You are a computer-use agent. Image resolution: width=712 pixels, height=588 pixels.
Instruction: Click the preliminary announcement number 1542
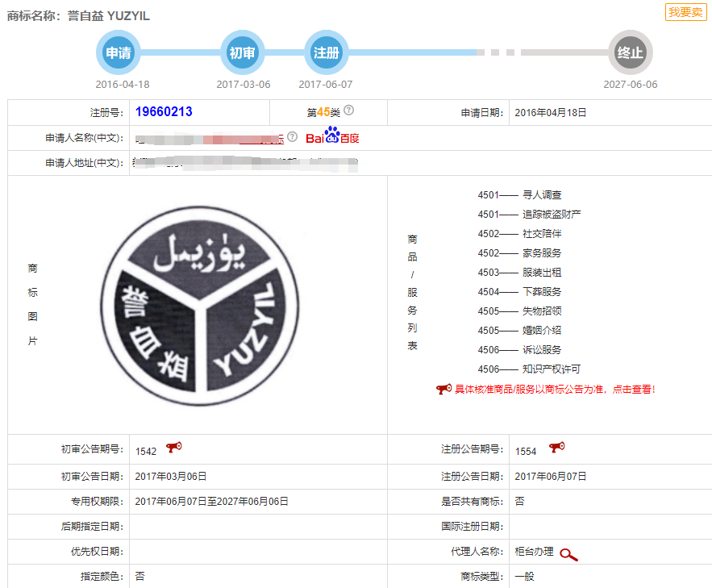(x=146, y=452)
